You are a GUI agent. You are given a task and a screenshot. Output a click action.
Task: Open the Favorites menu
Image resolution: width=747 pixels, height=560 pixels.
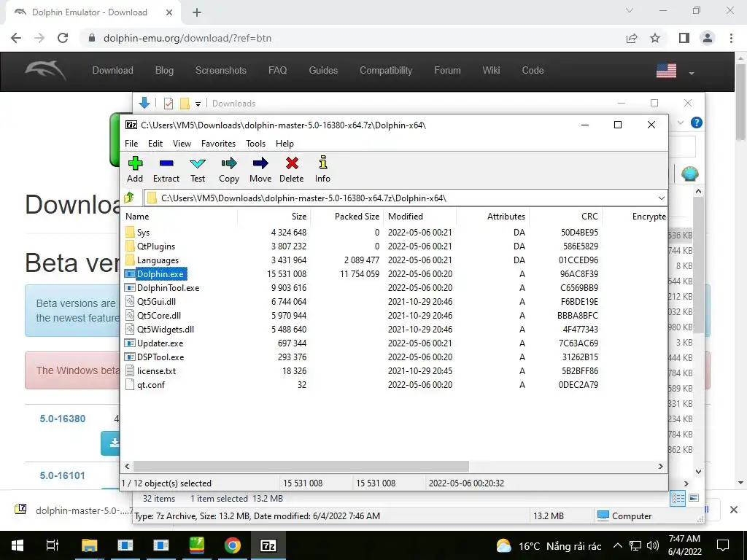218,144
